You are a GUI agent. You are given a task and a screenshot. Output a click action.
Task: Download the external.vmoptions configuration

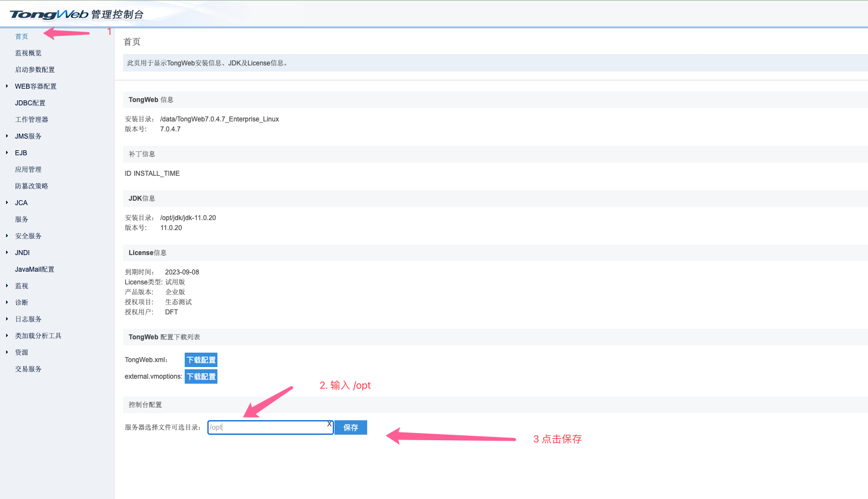pyautogui.click(x=201, y=376)
